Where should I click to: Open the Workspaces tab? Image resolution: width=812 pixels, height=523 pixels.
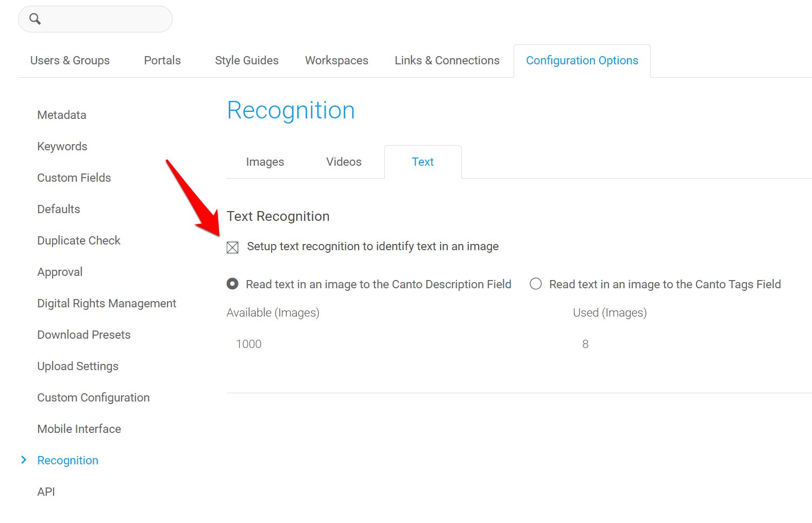point(336,61)
